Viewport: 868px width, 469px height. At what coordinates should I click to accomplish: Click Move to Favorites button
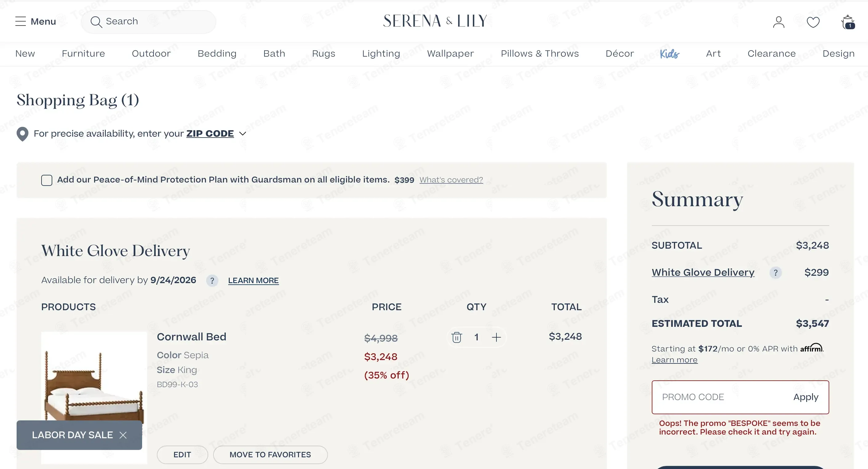coord(270,455)
